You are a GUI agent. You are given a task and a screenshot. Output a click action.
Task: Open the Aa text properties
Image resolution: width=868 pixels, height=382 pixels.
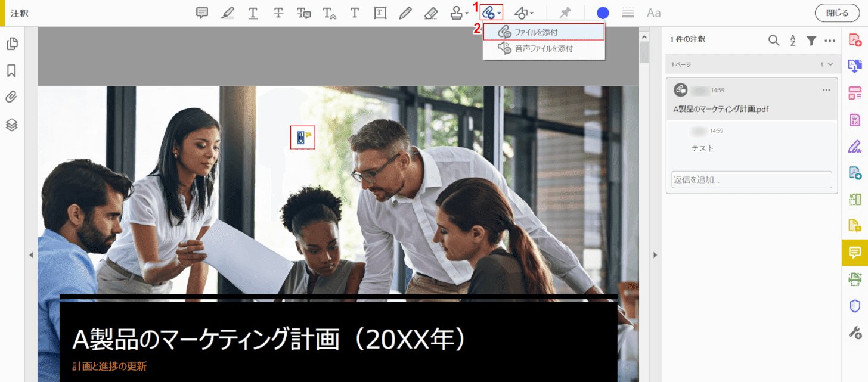(654, 13)
